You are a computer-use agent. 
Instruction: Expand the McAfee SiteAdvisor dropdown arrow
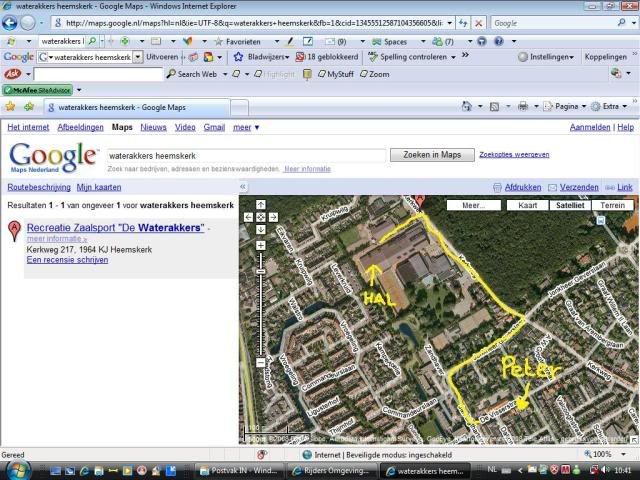click(x=79, y=90)
